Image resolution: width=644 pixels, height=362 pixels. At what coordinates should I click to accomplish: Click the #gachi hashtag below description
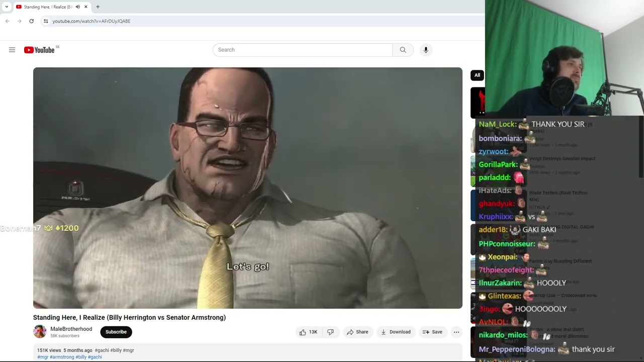95,357
